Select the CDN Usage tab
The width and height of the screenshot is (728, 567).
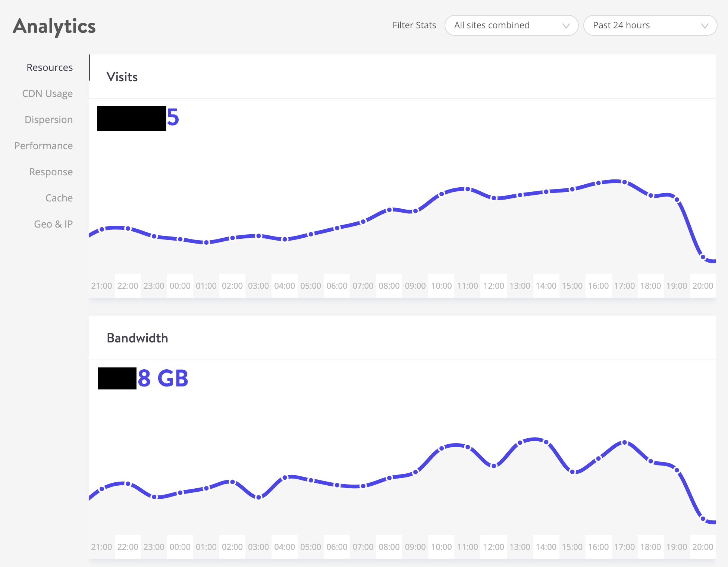click(x=47, y=93)
